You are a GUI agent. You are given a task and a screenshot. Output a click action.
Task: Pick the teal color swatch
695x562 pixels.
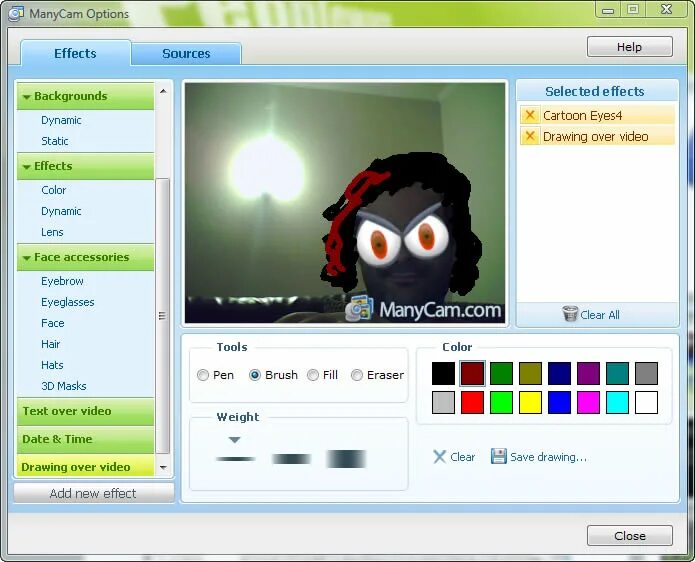click(x=617, y=373)
